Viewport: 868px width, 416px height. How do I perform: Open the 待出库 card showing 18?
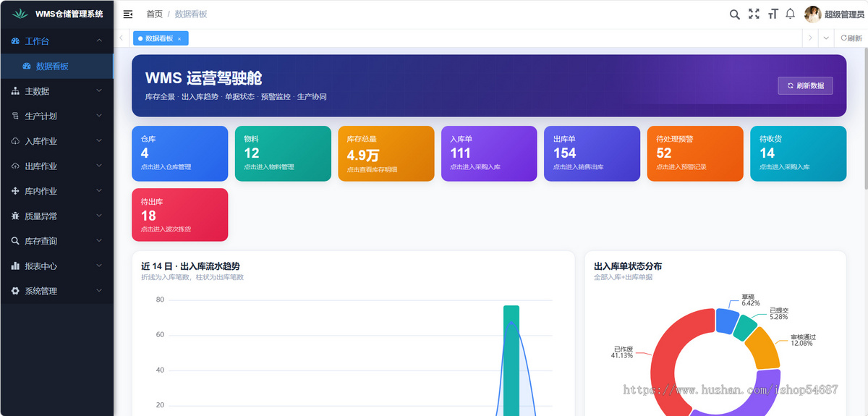pos(180,215)
